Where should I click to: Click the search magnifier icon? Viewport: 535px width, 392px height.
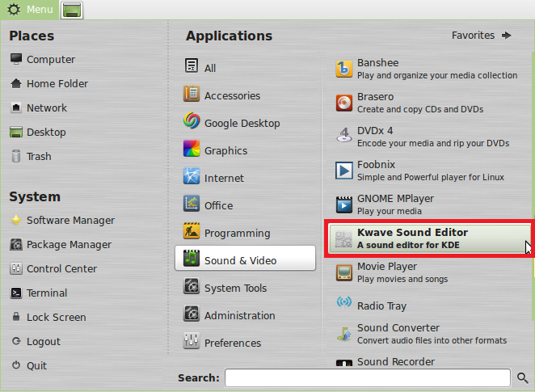pos(522,377)
